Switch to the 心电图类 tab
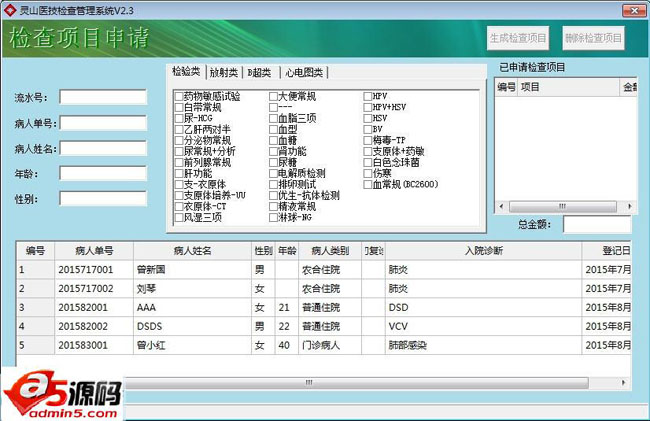This screenshot has width=650, height=421. point(304,73)
